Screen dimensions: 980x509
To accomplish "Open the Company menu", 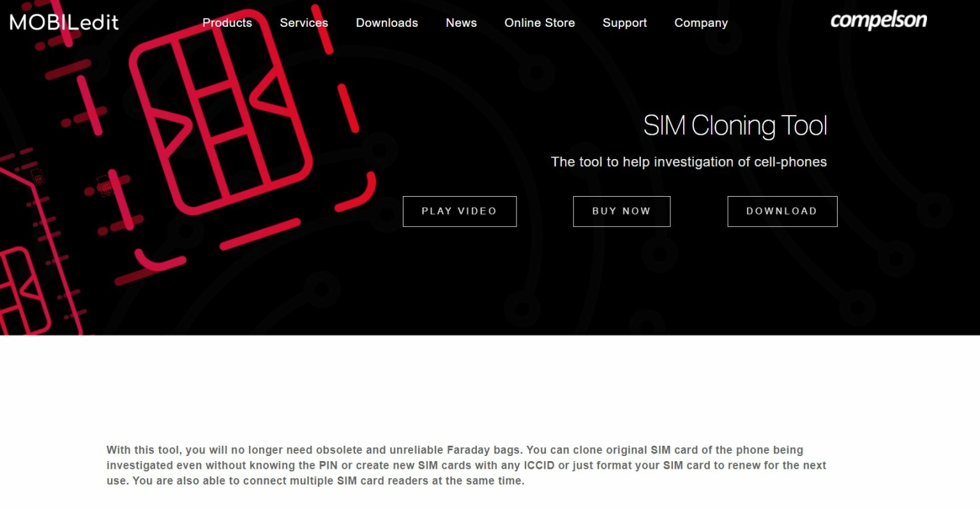I will click(701, 23).
